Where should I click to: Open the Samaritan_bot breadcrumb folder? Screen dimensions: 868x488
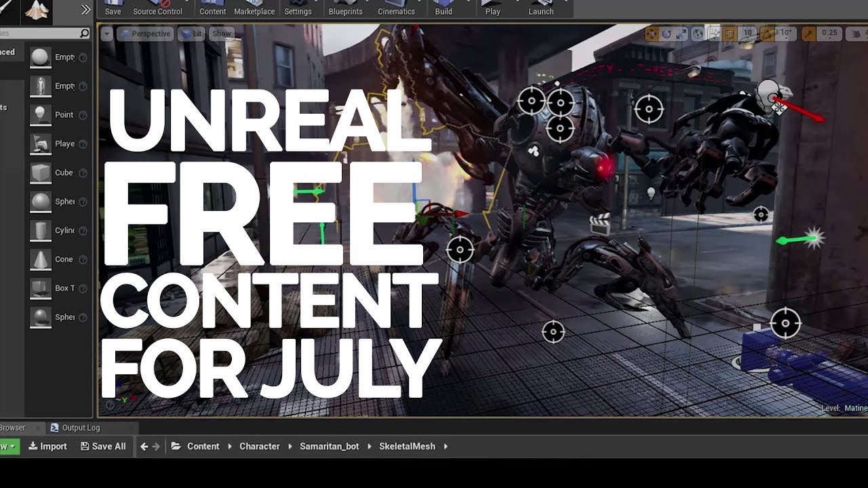tap(329, 446)
